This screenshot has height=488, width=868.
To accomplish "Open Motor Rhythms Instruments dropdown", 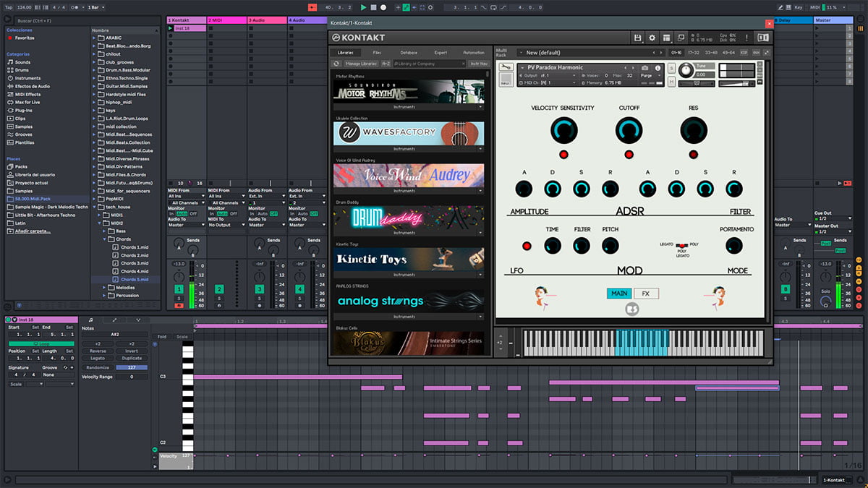I will [409, 107].
